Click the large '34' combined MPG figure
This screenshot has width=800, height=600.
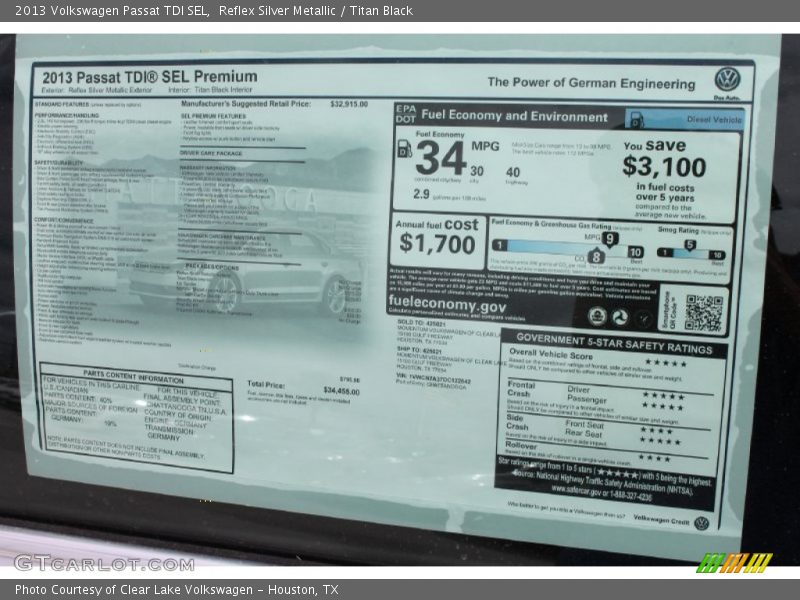[441, 158]
